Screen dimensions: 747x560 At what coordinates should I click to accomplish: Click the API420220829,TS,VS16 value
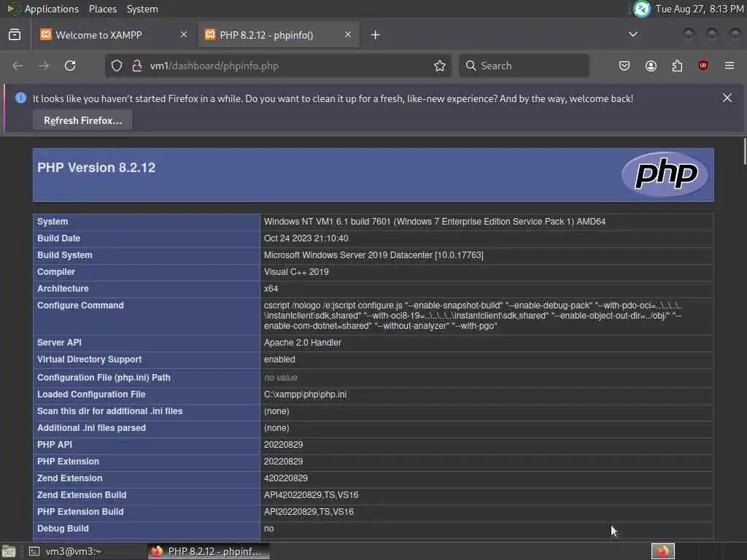pos(311,495)
